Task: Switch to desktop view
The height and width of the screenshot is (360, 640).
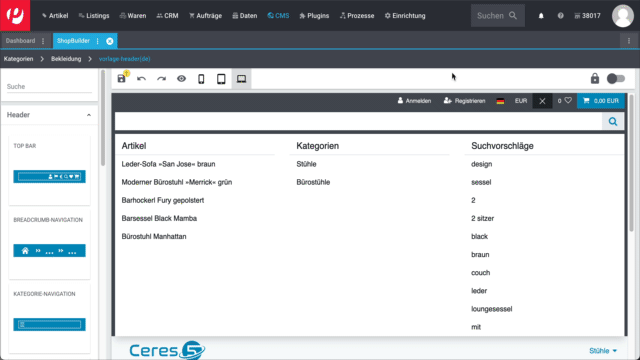Action: [242, 79]
